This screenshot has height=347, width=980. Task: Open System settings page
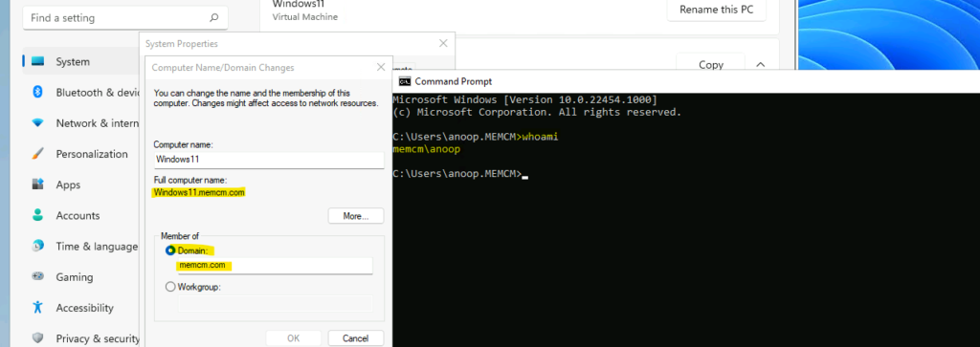click(x=81, y=62)
